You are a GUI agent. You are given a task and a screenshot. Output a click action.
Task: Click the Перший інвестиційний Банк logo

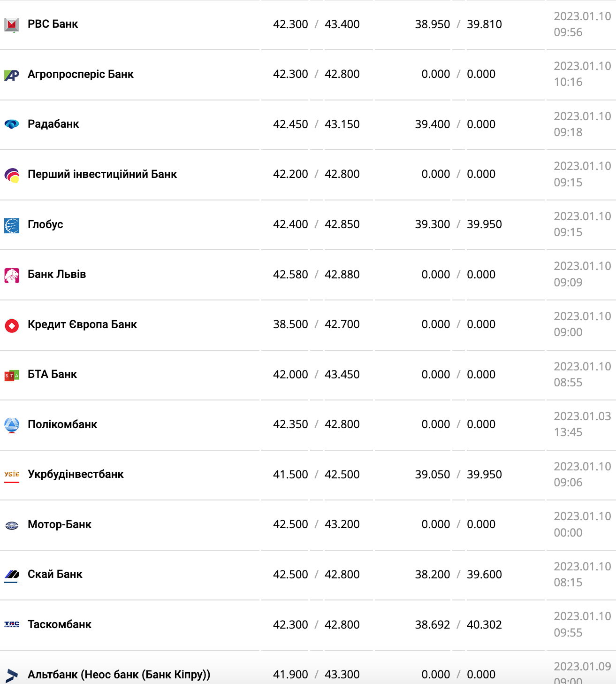[12, 175]
